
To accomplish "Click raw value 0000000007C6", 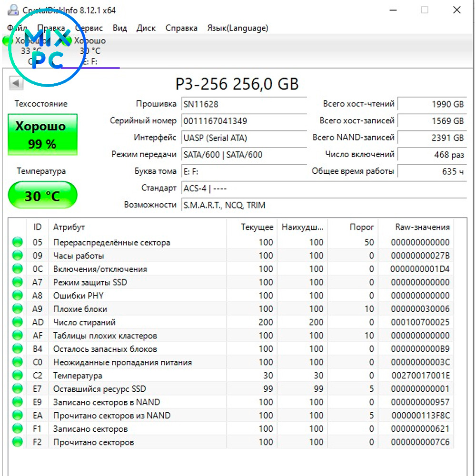I will click(420, 442).
